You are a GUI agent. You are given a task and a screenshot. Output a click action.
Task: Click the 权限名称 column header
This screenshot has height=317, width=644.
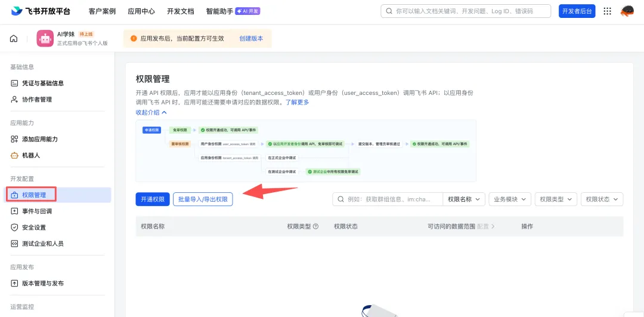point(153,226)
